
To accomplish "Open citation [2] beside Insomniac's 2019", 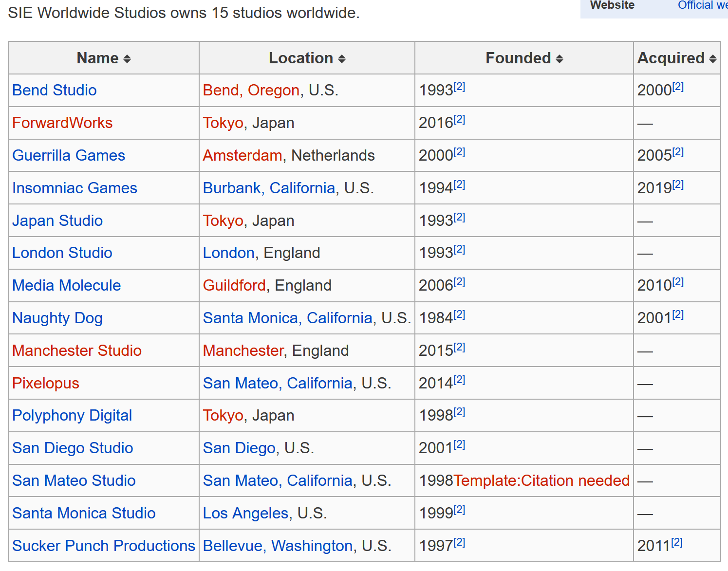I will pyautogui.click(x=678, y=184).
